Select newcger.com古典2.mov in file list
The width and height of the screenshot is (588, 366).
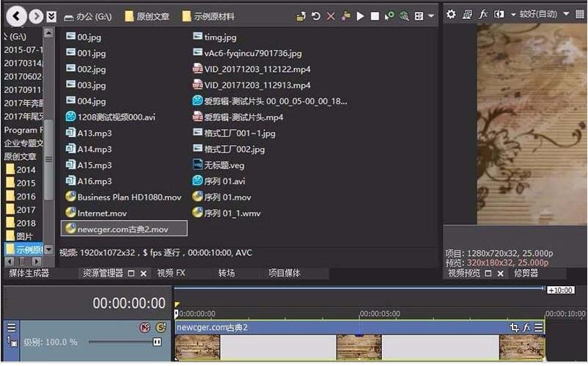(124, 228)
